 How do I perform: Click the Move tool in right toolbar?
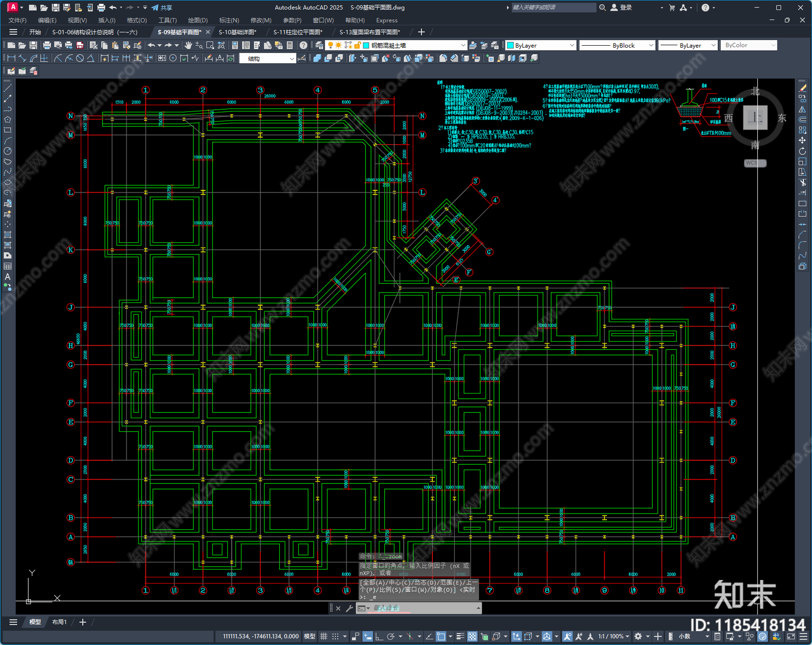802,140
